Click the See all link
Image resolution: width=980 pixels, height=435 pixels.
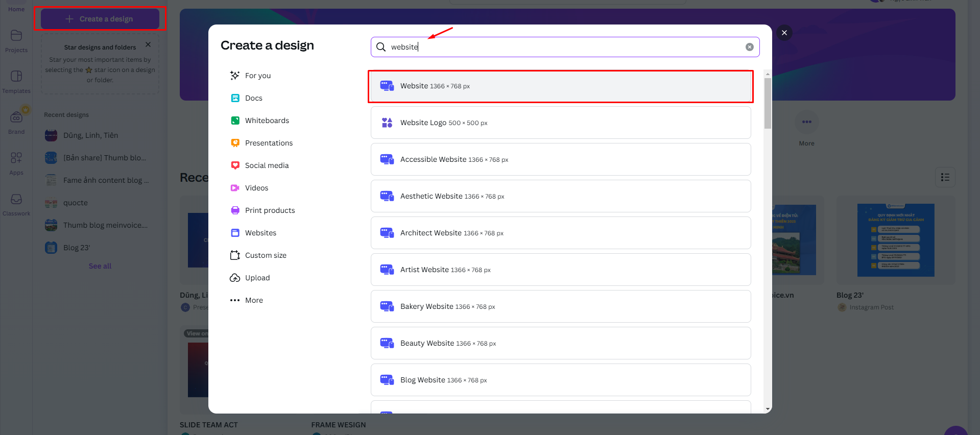pos(100,266)
